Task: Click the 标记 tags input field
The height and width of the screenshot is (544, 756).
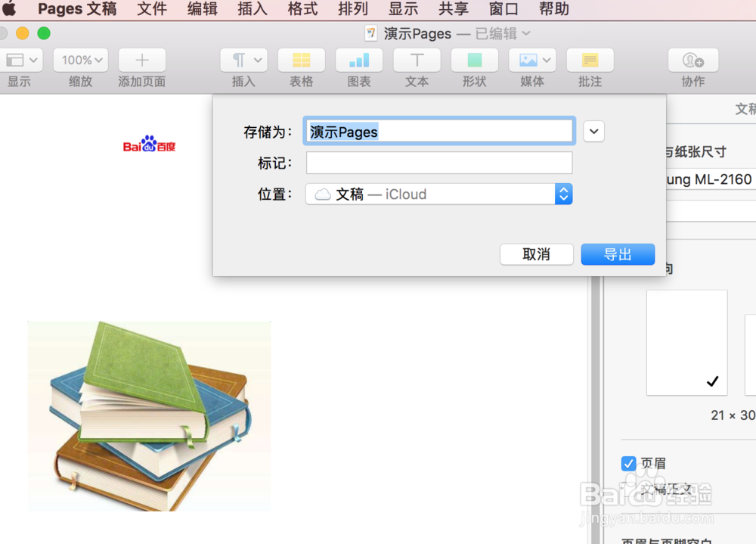Action: point(438,163)
